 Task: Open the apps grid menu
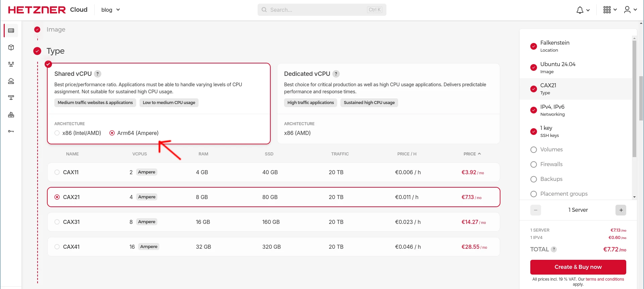[607, 10]
